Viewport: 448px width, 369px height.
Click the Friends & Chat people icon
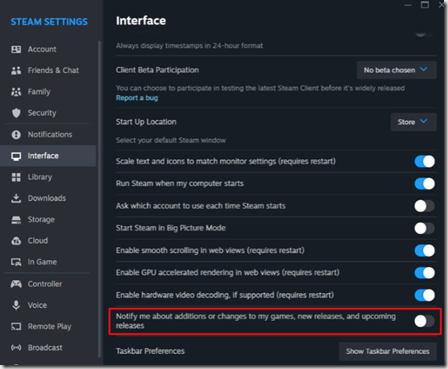click(x=16, y=70)
